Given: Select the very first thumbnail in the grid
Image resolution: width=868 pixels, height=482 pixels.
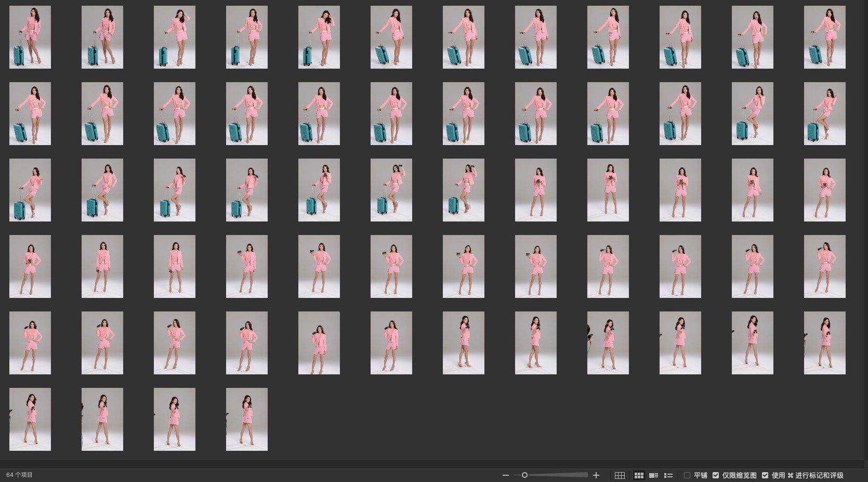Looking at the screenshot, I should 30,37.
